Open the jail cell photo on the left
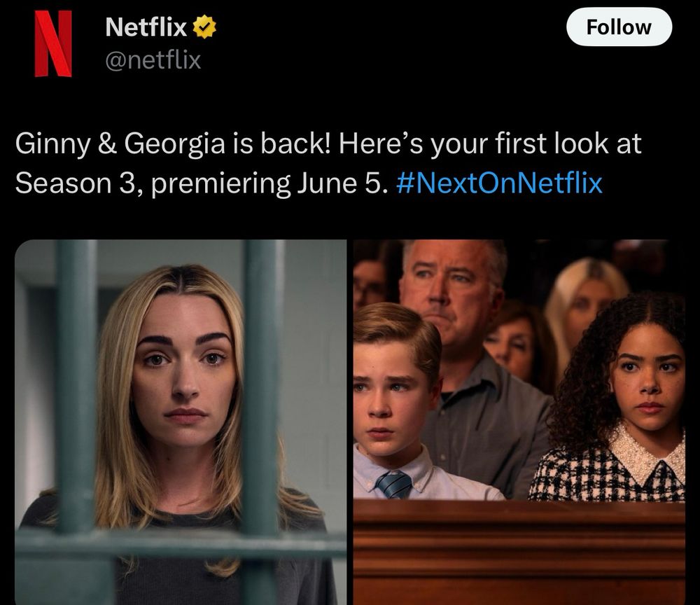This screenshot has height=605, width=700. tap(181, 422)
